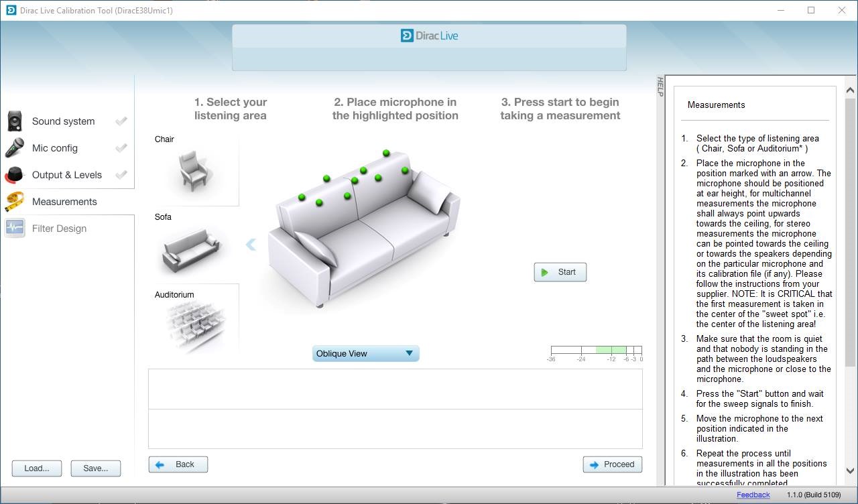Click the Sound system speaker icon
This screenshot has height=504, width=858.
coord(15,121)
